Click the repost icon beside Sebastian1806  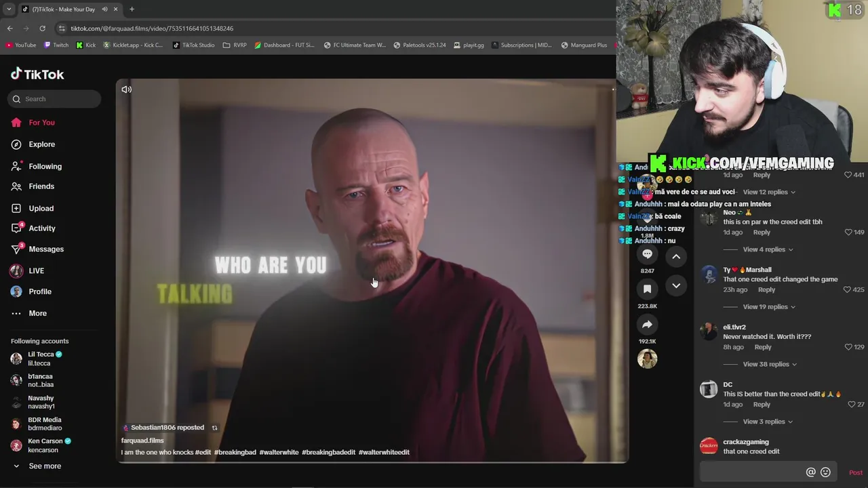215,428
